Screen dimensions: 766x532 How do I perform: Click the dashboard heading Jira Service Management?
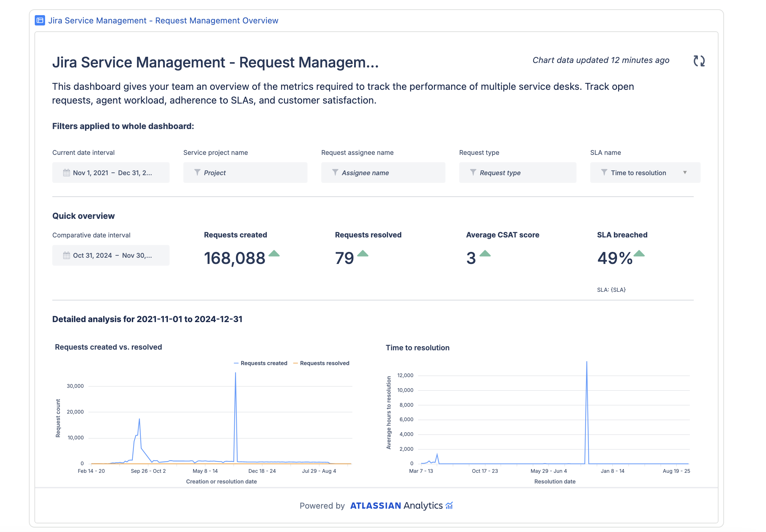pos(215,62)
